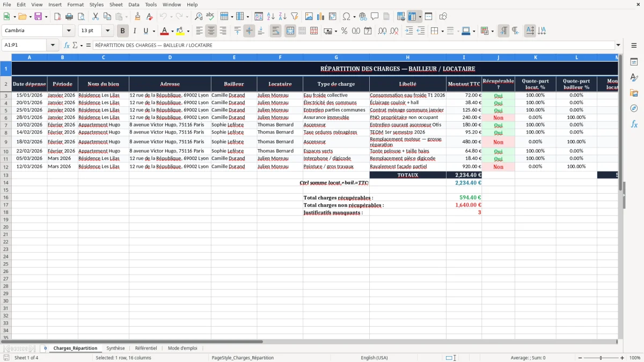The image size is (644, 362).
Task: Open borders dropdown arrow
Action: tap(442, 31)
